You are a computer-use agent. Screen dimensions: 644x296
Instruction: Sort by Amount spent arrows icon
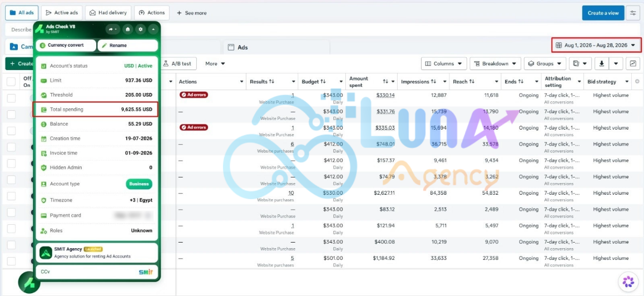[x=385, y=81]
